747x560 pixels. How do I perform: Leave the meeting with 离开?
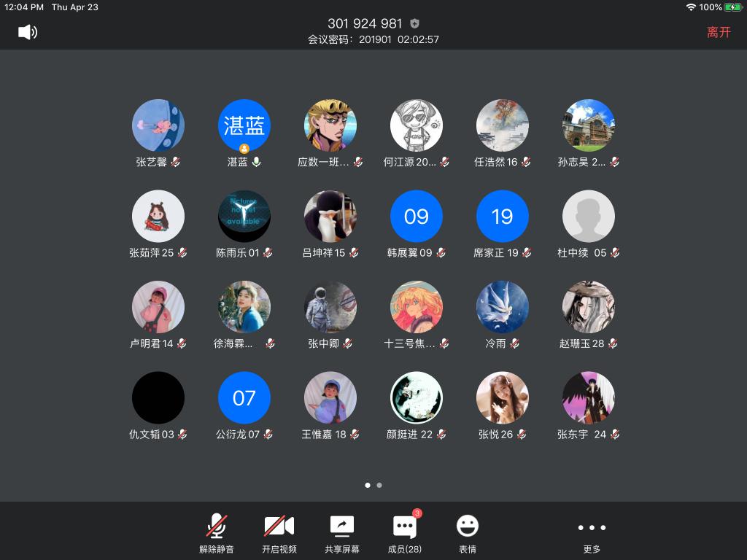[x=718, y=32]
